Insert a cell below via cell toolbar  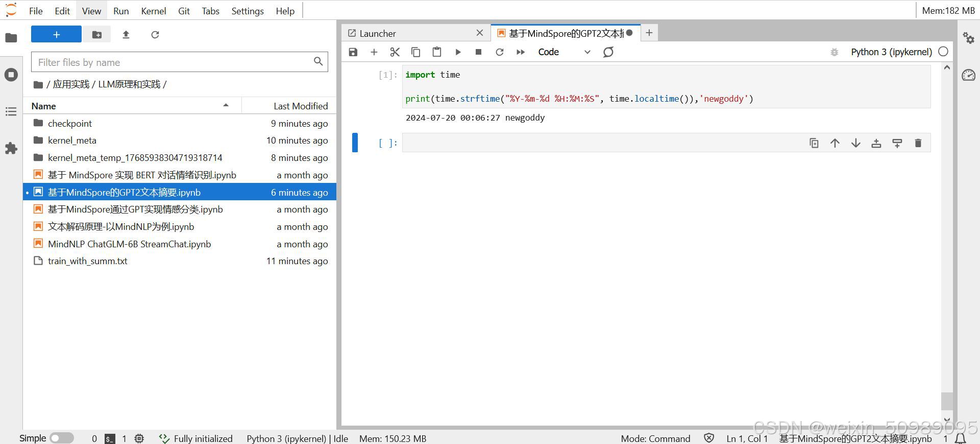tap(897, 143)
